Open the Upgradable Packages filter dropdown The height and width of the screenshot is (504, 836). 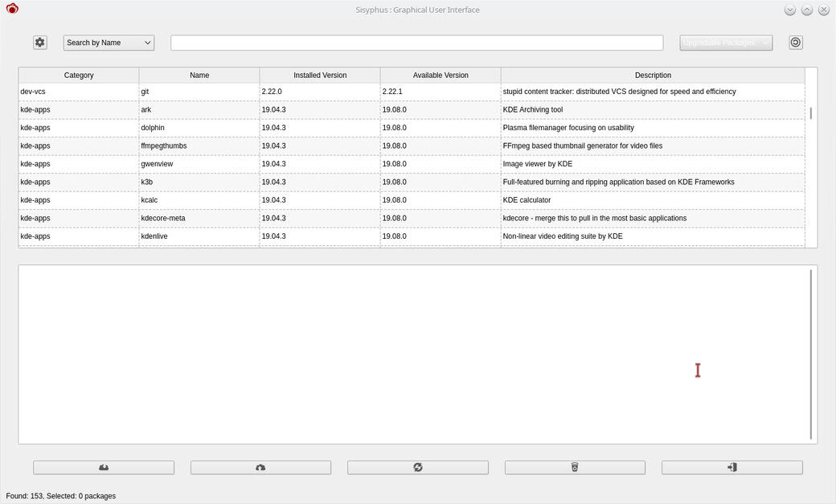click(x=726, y=43)
